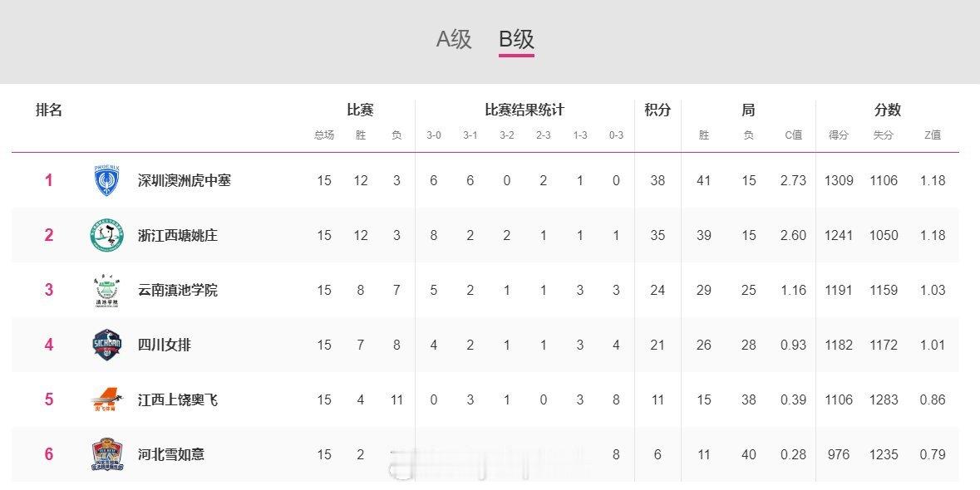Select the B级 tab
Viewport: 980px width, 490px height.
tap(516, 39)
